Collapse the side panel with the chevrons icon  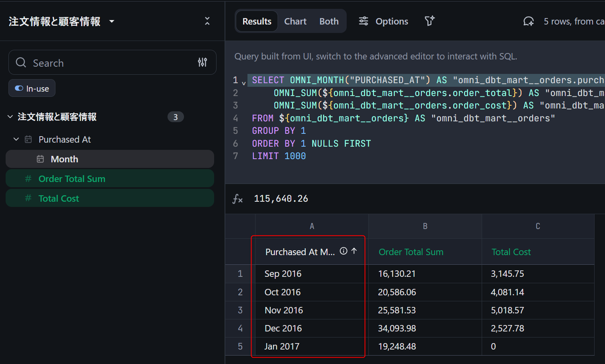(x=207, y=21)
